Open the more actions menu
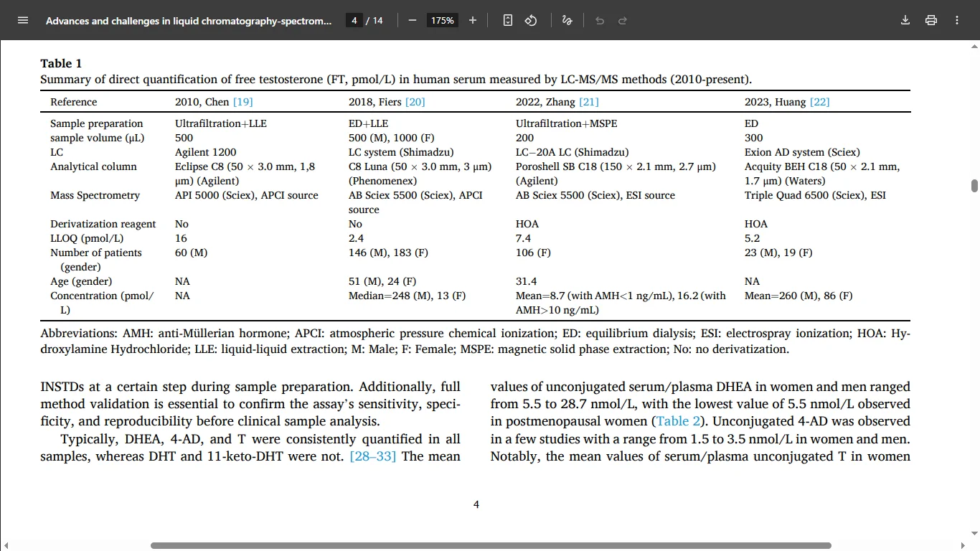This screenshot has width=980, height=551. click(x=957, y=20)
